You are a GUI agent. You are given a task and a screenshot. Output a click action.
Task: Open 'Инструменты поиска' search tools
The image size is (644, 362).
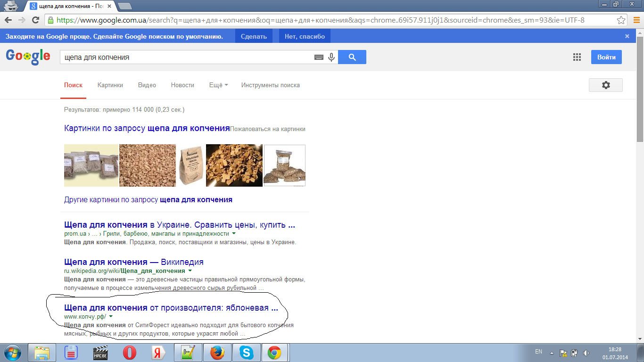point(271,85)
